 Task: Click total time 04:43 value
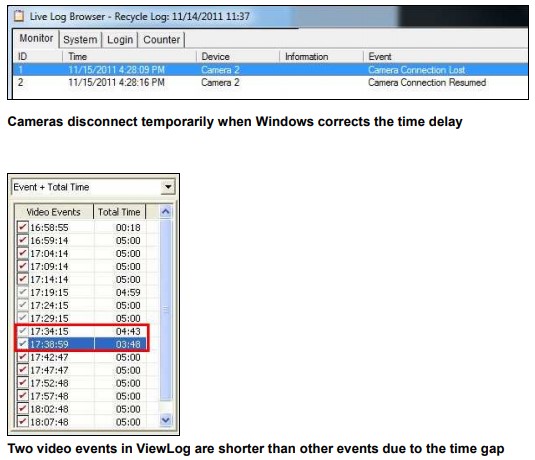tap(128, 331)
